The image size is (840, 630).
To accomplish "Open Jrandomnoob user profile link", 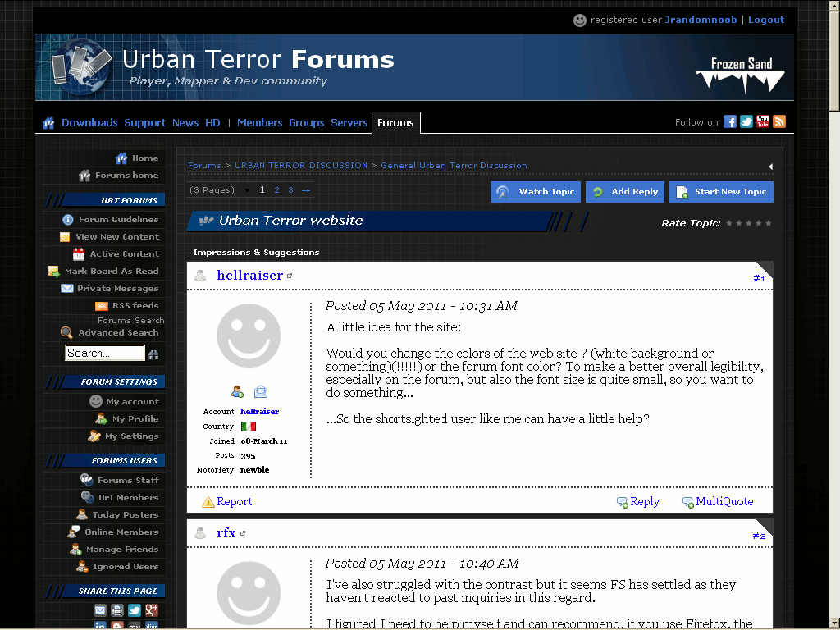I will pyautogui.click(x=701, y=20).
